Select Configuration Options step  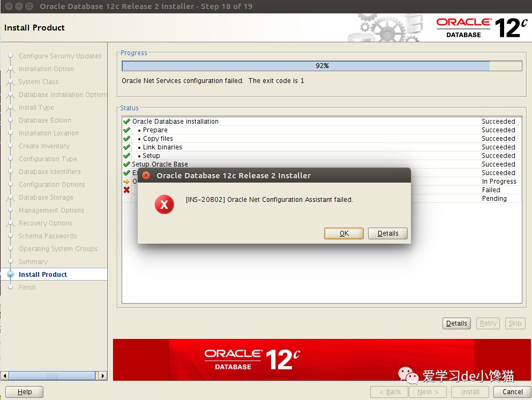[x=52, y=185]
